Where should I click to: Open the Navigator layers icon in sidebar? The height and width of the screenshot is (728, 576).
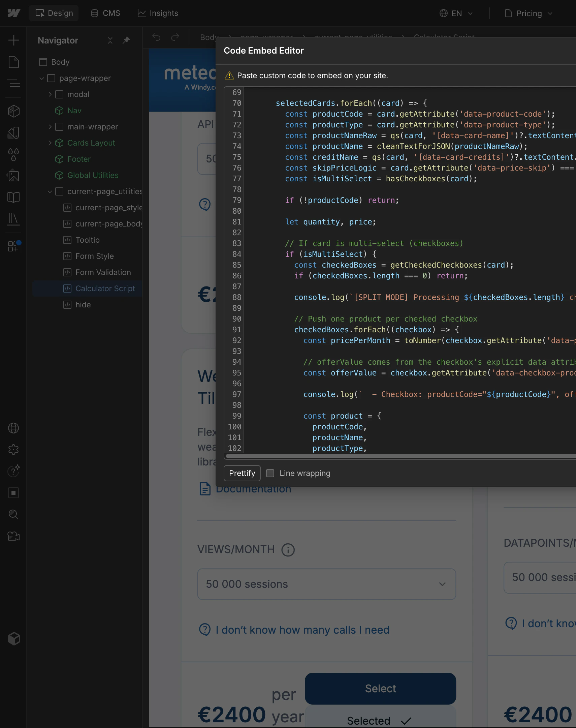[x=13, y=83]
